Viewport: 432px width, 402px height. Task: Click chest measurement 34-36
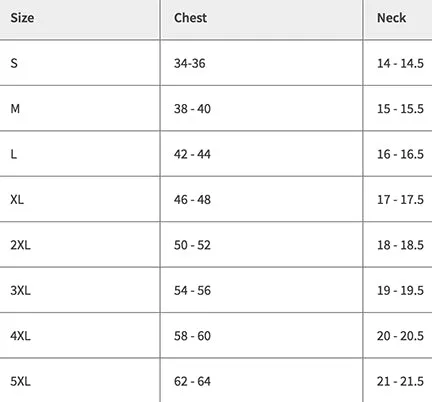tap(190, 63)
